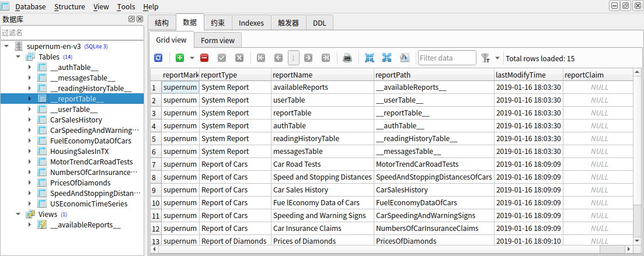Click the second column-width adjust icon
The height and width of the screenshot is (256, 644).
(387, 58)
